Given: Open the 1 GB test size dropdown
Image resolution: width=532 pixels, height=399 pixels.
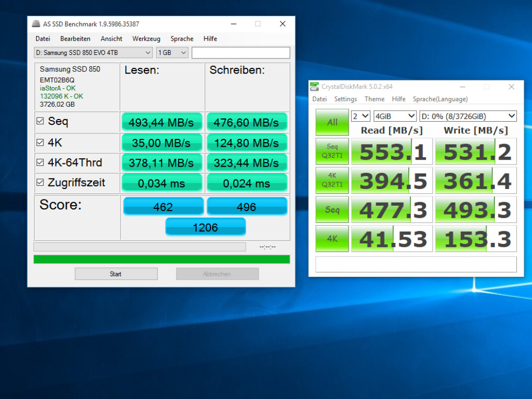Looking at the screenshot, I should [x=172, y=53].
